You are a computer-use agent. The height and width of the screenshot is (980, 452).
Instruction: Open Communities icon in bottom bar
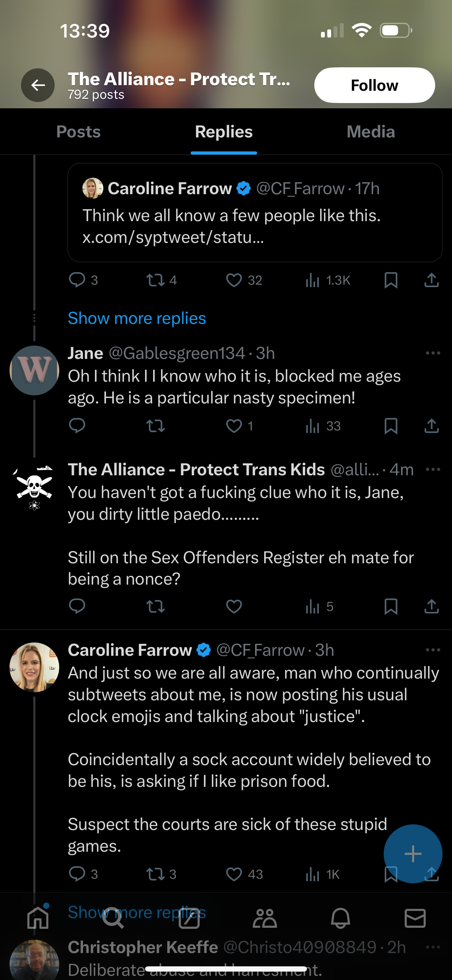pos(265,918)
